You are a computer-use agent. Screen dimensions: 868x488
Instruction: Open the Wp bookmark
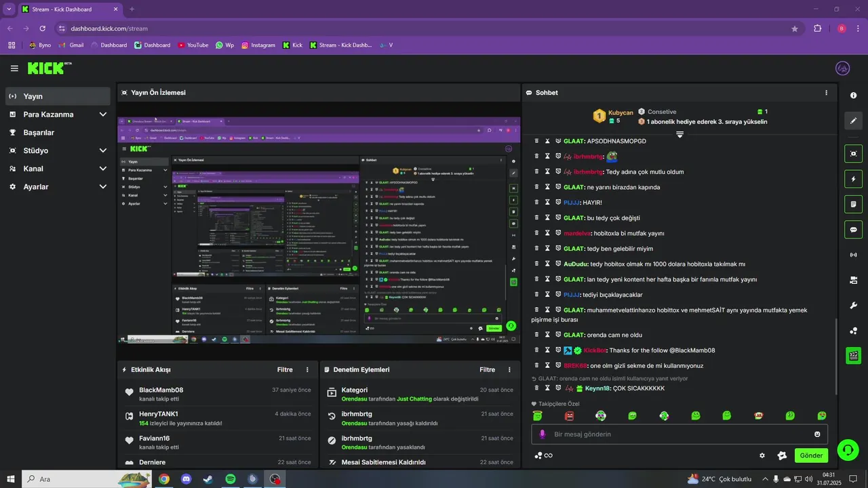pos(224,45)
